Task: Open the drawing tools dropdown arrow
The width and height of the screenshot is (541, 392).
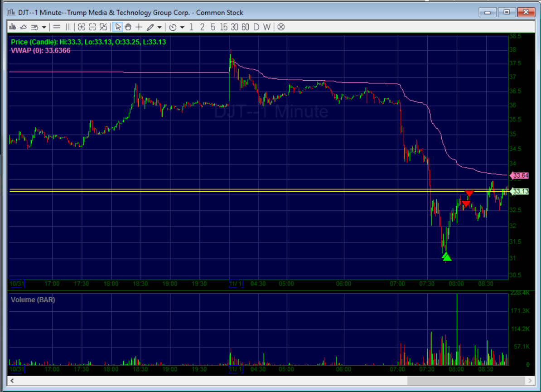Action: tap(159, 27)
